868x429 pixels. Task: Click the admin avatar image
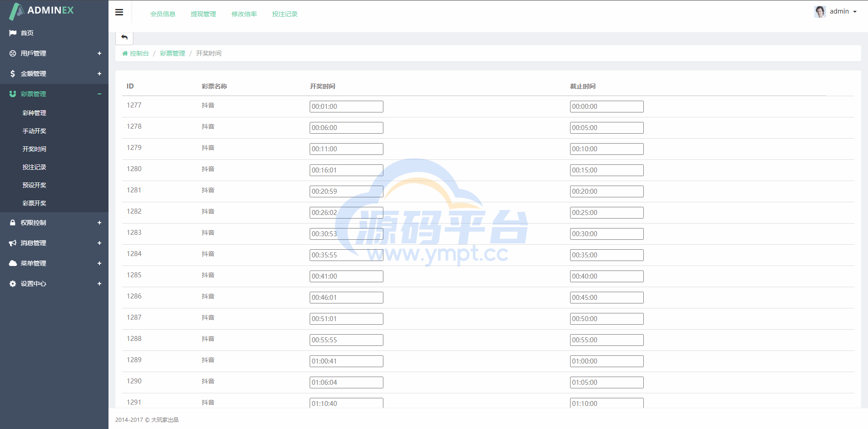point(820,11)
